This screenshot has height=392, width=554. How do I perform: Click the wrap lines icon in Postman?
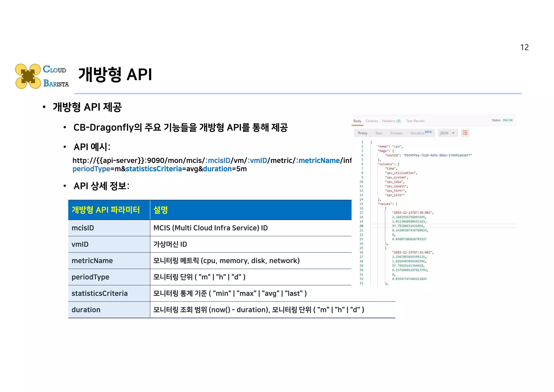coord(465,133)
